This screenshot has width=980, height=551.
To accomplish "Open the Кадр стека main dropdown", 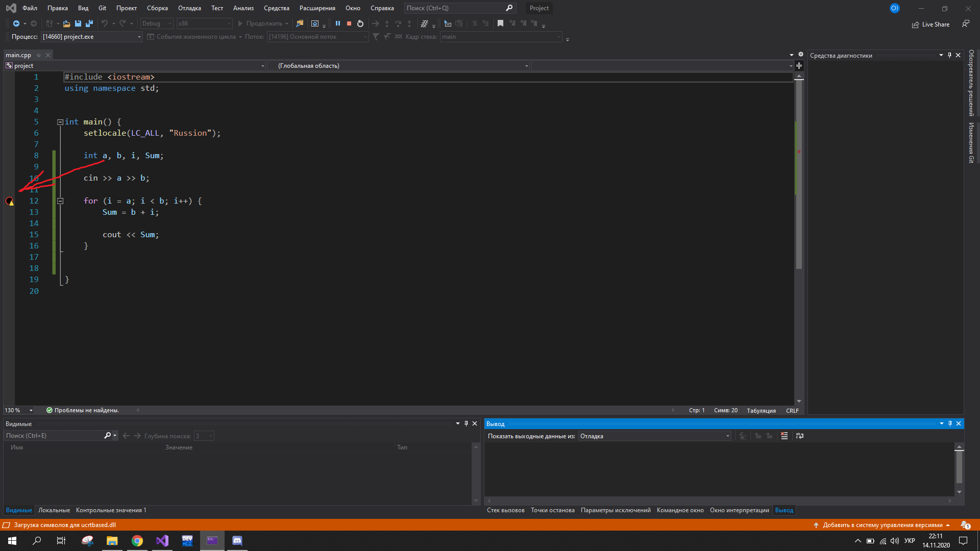I will (x=501, y=37).
